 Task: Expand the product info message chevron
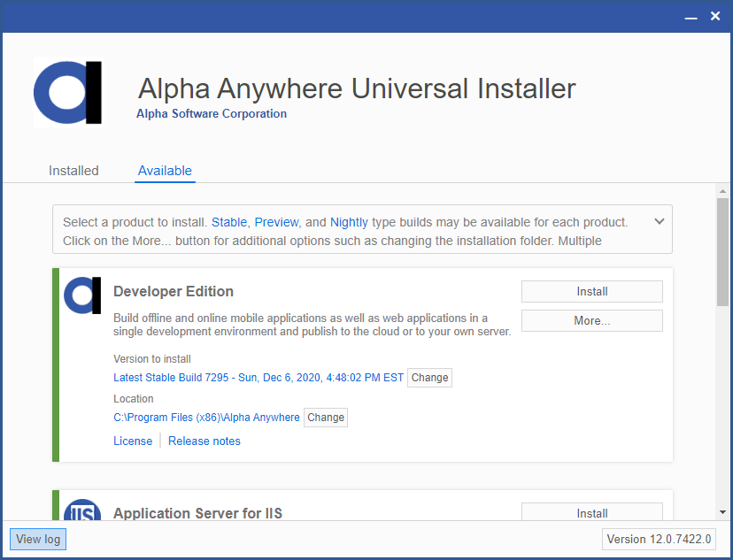[x=660, y=221]
